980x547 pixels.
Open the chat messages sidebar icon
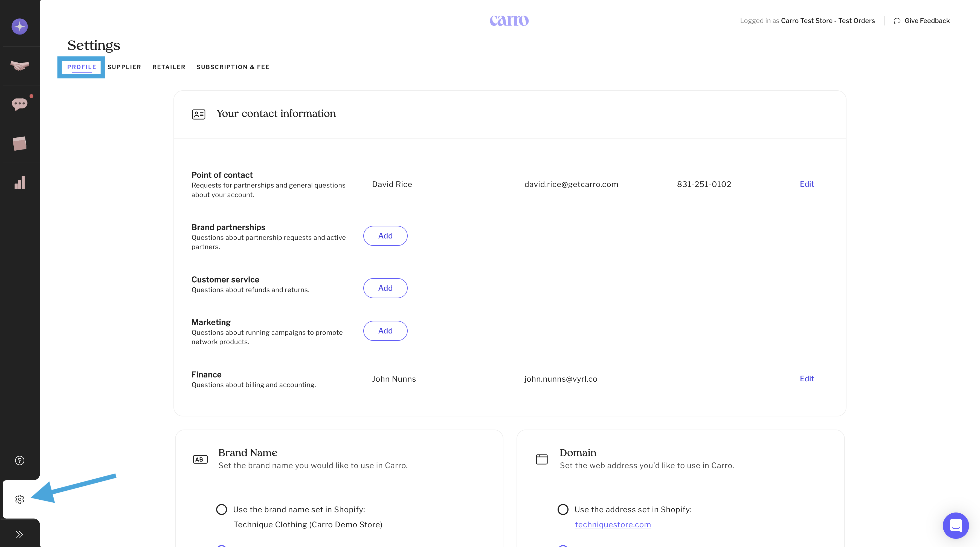pos(19,104)
